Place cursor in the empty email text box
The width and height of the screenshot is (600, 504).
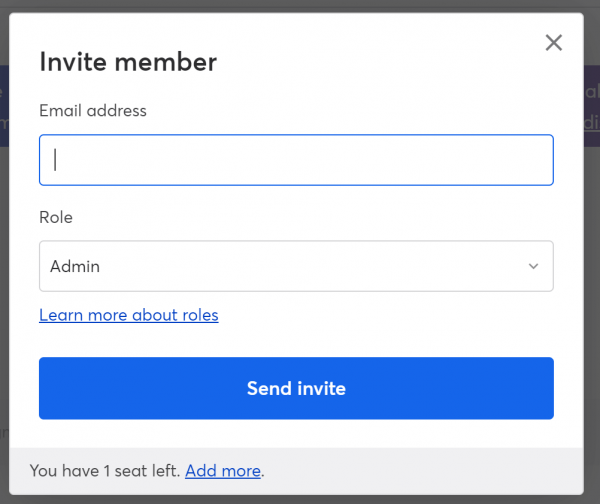[x=296, y=160]
